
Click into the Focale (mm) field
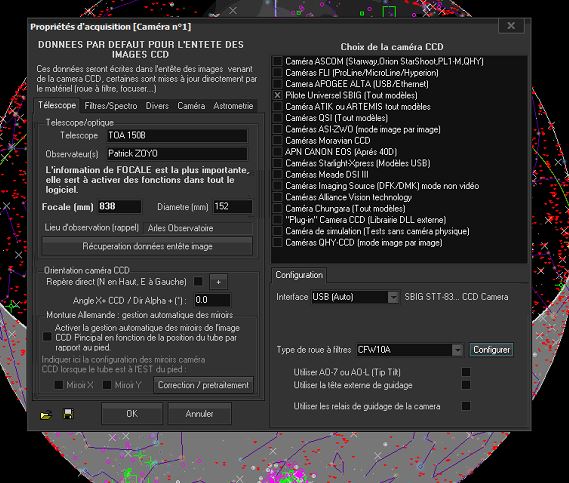(119, 206)
